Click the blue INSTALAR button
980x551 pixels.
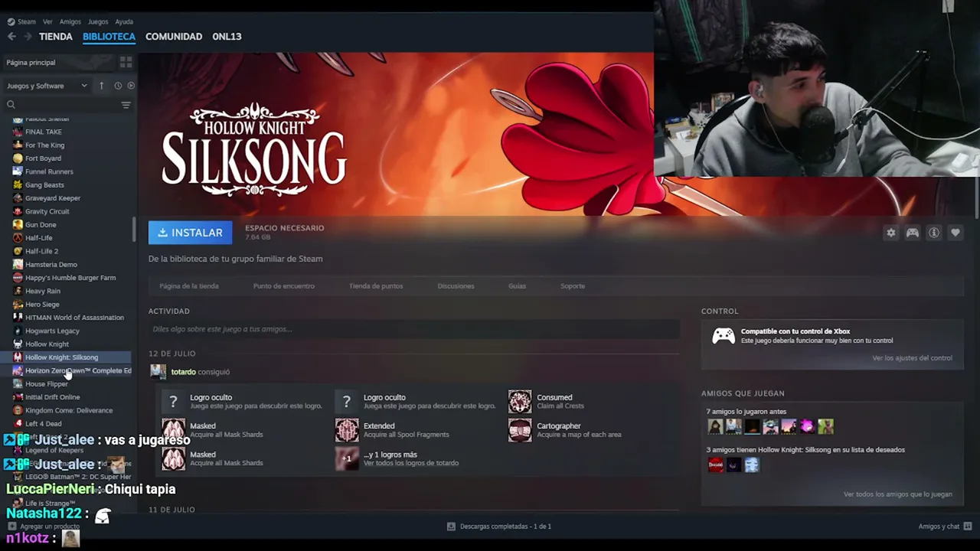point(190,233)
